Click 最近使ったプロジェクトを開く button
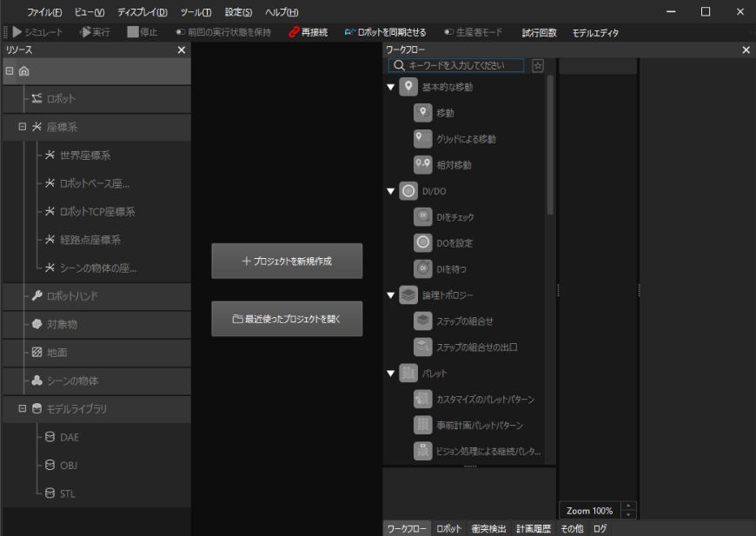The image size is (756, 536). click(287, 319)
